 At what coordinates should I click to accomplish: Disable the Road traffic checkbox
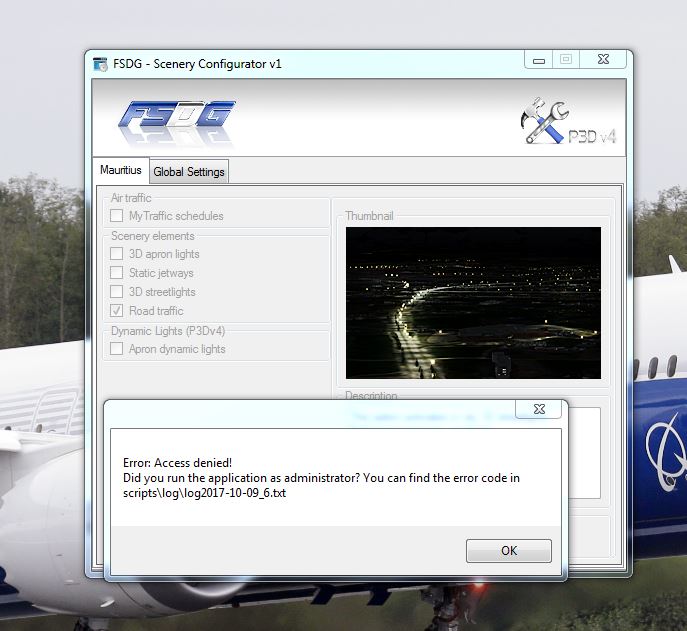(x=117, y=311)
